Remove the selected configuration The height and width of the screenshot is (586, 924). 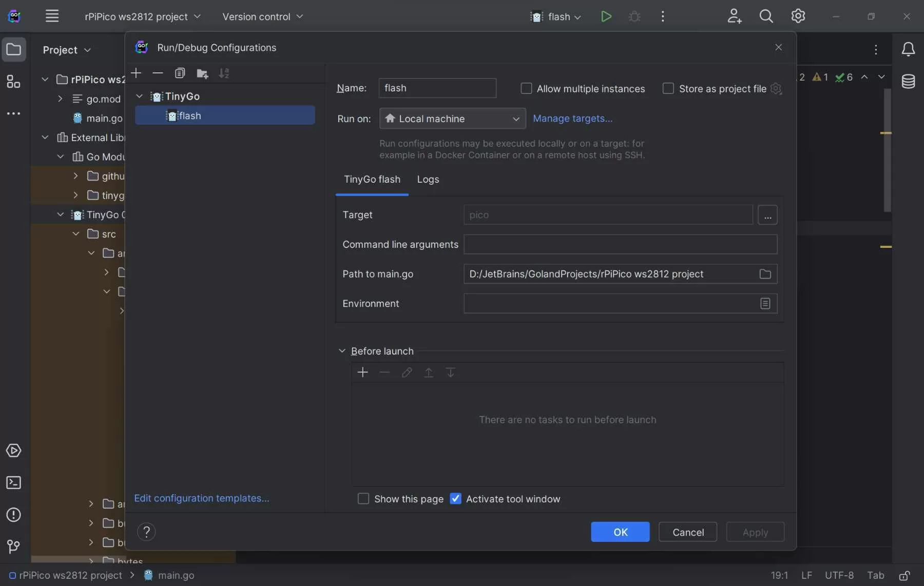pos(158,73)
